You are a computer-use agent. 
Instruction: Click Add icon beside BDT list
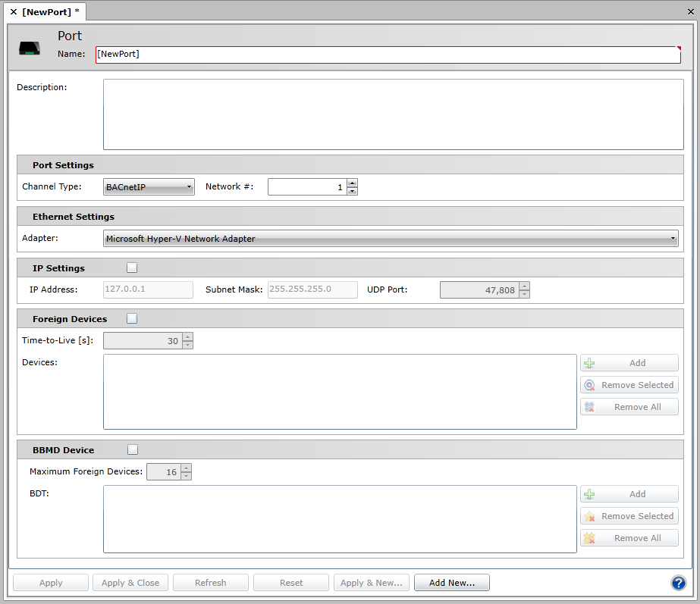coord(589,494)
